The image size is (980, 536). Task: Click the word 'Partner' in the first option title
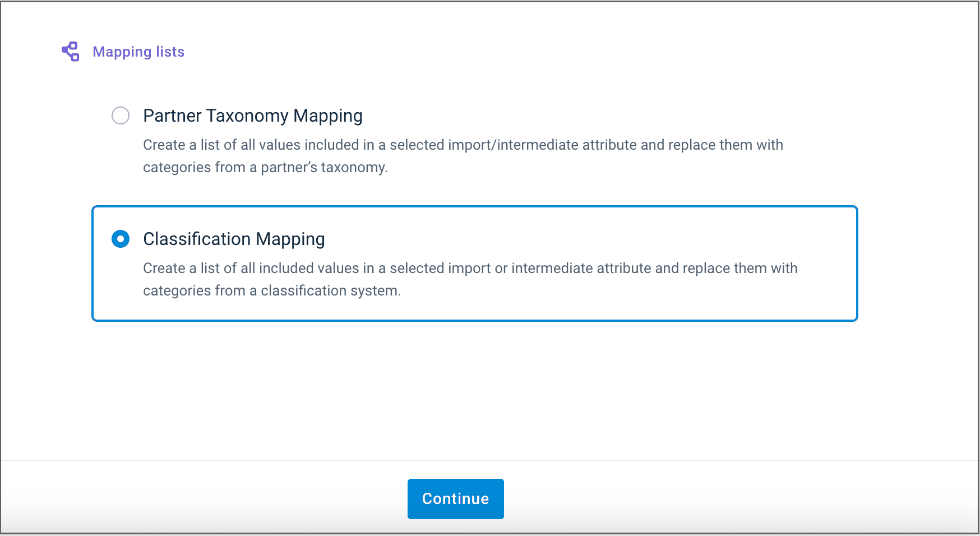[x=172, y=115]
